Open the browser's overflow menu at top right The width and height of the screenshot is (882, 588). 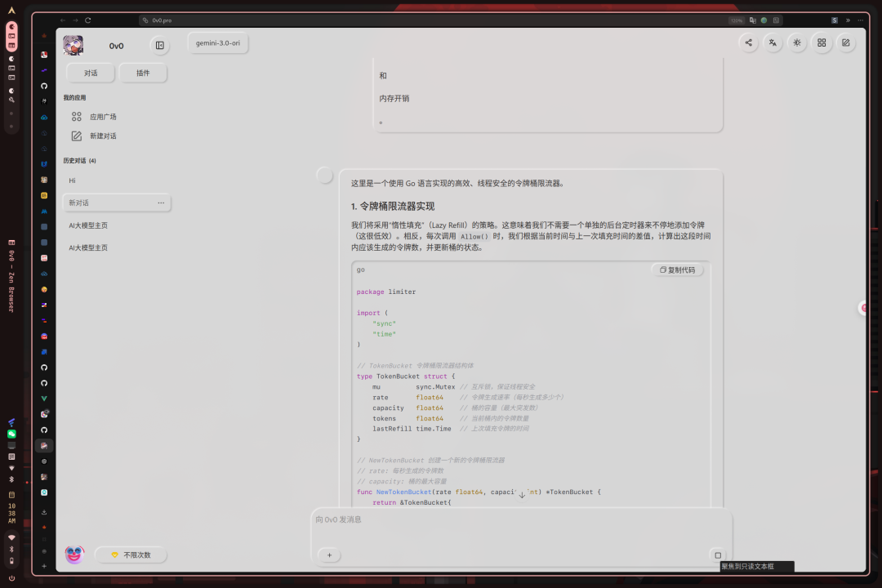point(860,20)
